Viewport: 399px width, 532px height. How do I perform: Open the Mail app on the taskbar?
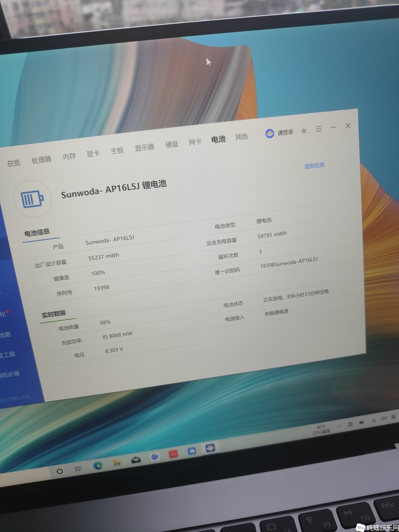click(x=136, y=460)
